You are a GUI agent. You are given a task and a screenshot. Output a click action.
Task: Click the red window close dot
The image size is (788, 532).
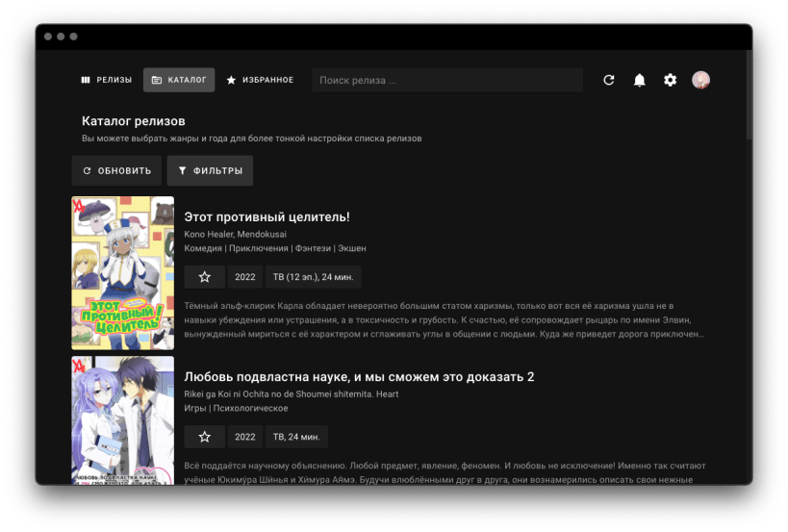pos(48,37)
